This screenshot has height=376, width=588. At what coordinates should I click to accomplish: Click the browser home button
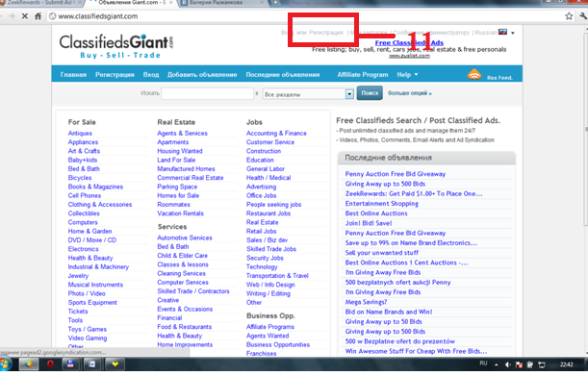[x=38, y=16]
